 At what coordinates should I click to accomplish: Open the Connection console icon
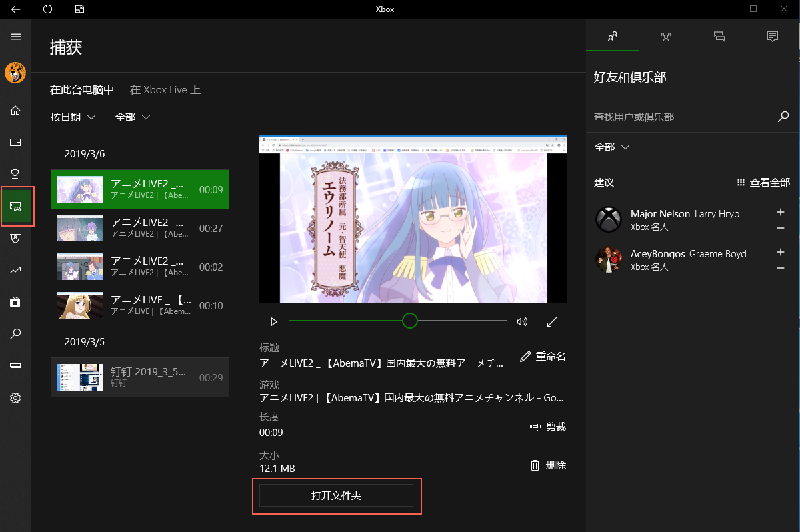[15, 366]
